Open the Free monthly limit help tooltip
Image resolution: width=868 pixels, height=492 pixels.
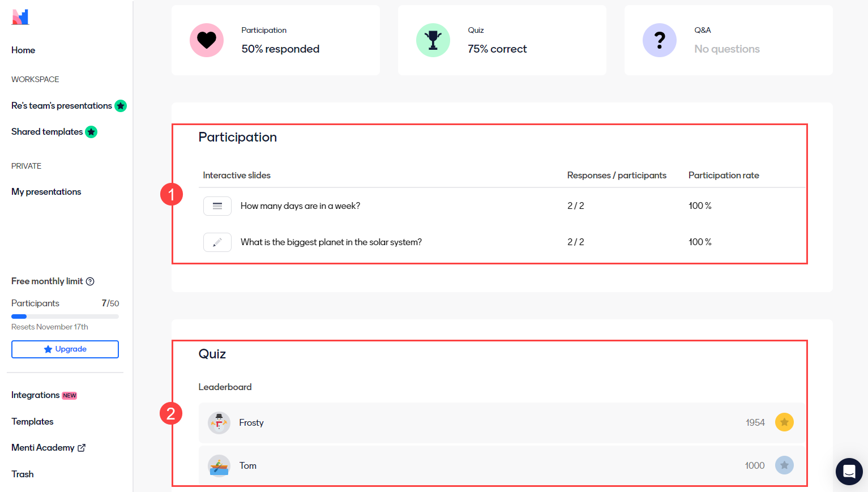[91, 281]
